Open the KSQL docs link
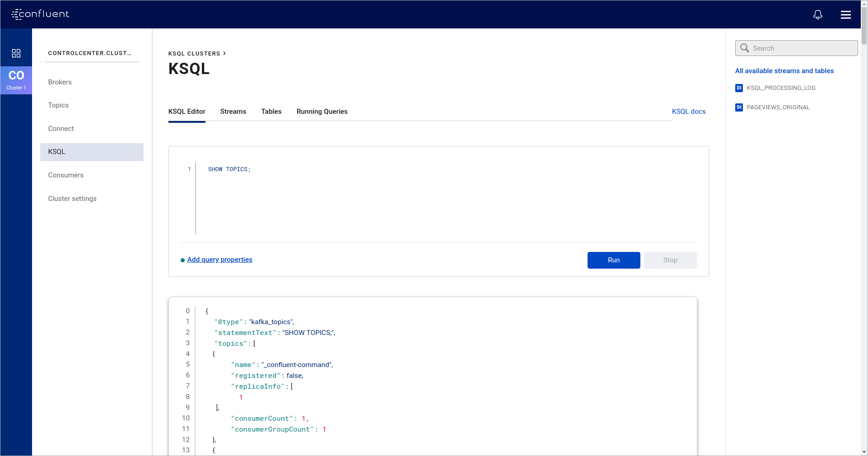The width and height of the screenshot is (868, 456). coord(688,112)
